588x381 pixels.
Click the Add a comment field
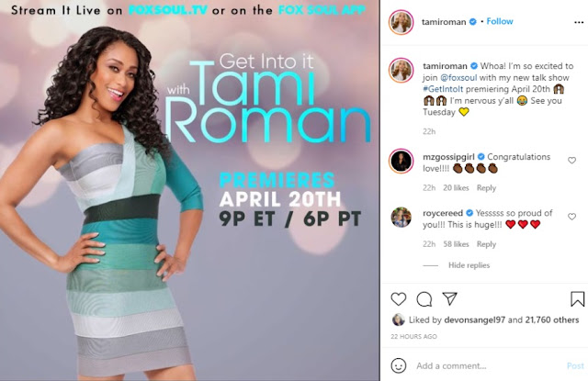488,365
